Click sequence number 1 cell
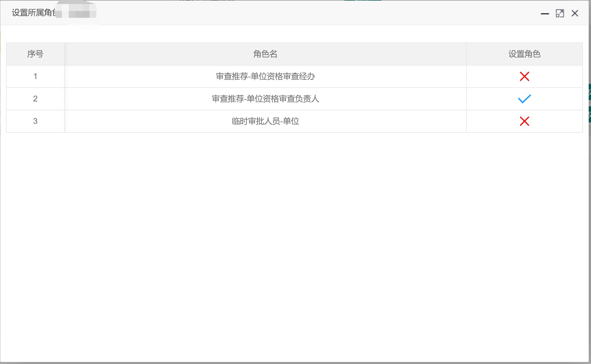The height and width of the screenshot is (364, 591). click(35, 76)
